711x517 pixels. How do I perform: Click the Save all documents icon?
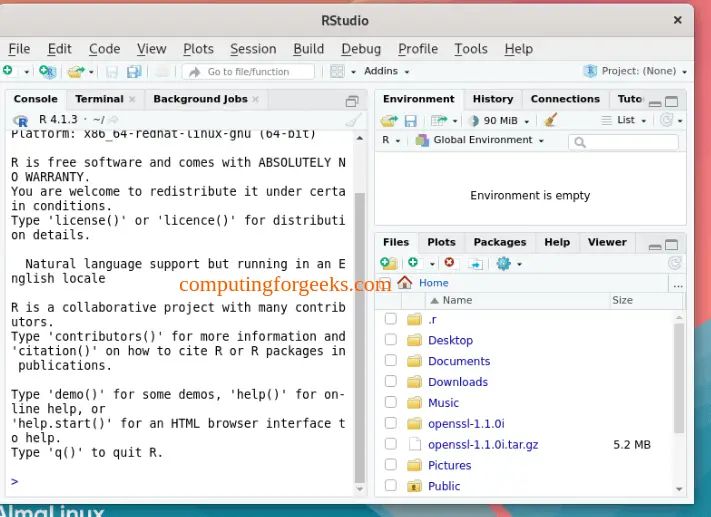[134, 72]
